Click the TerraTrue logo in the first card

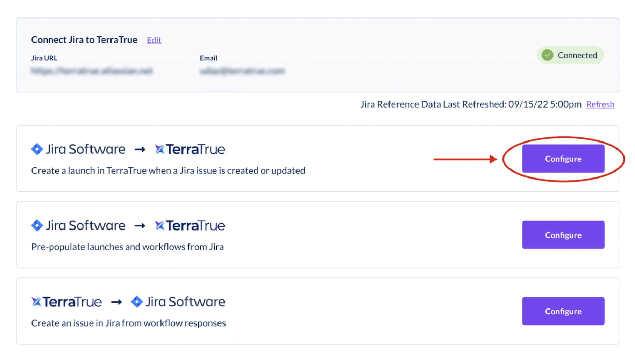pyautogui.click(x=190, y=149)
